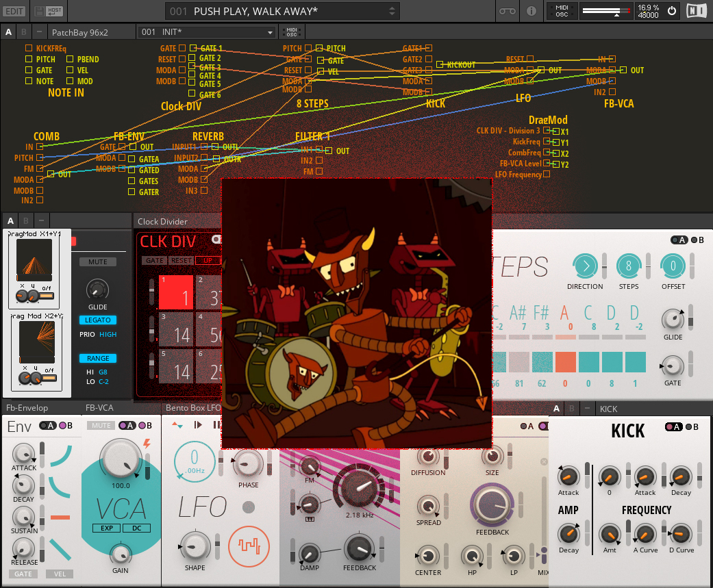Viewport: 713px width, 588px height.
Task: Click the VCA level knob showing 100.0
Action: click(121, 458)
